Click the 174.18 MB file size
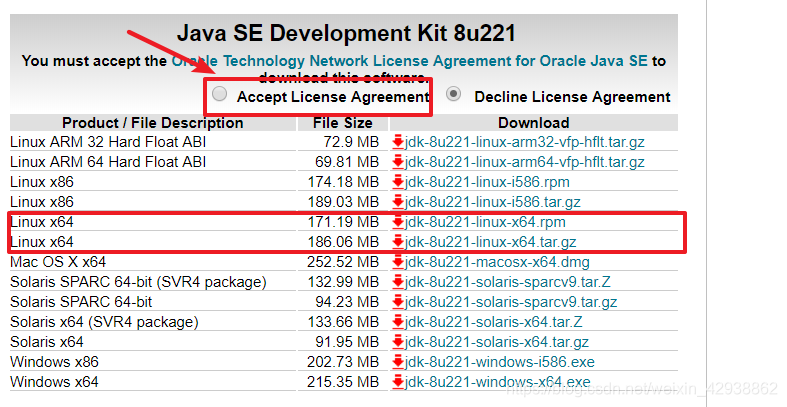Viewport: 787px width, 407px height. [x=343, y=182]
